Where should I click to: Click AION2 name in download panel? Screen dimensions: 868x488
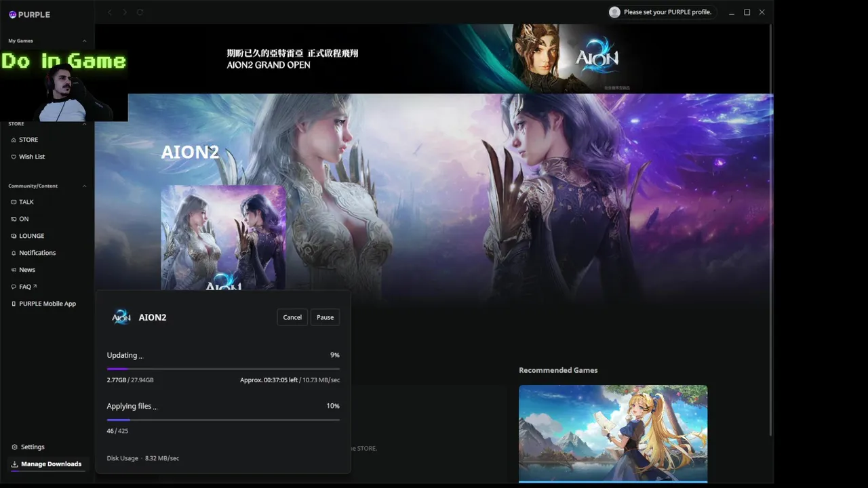pos(153,317)
